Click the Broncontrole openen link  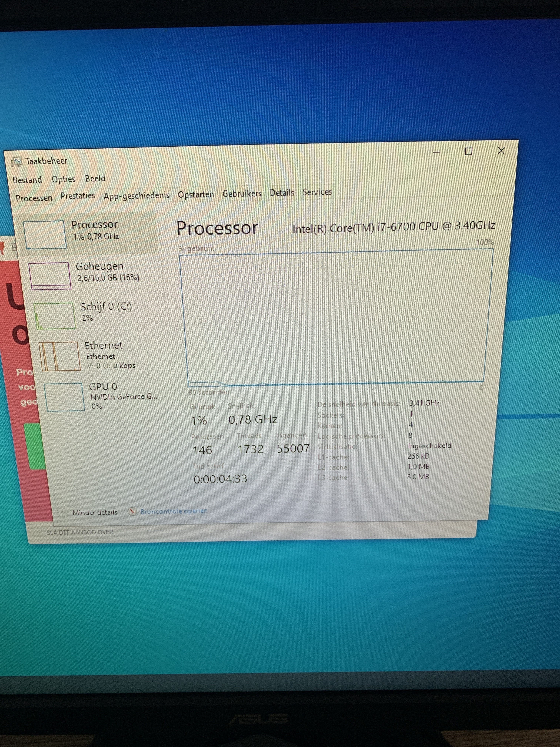174,511
